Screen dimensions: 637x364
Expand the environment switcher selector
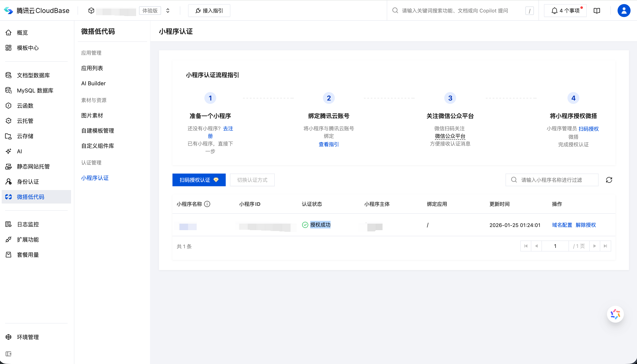coord(168,11)
